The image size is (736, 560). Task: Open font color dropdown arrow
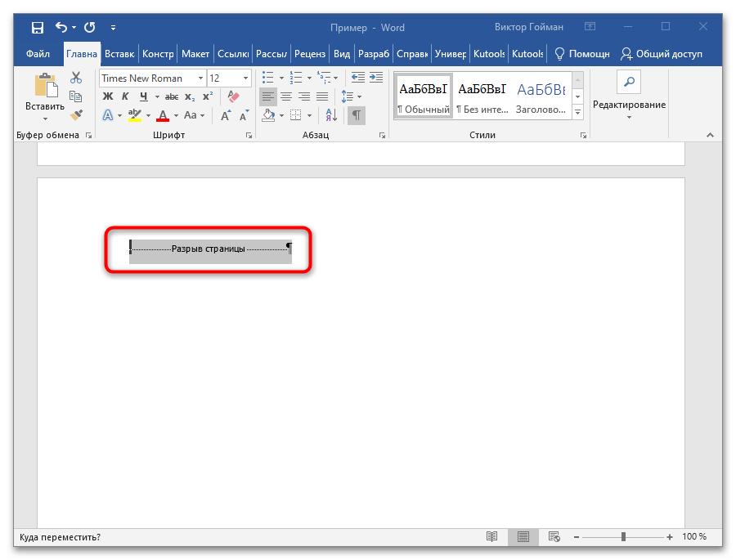tap(176, 115)
